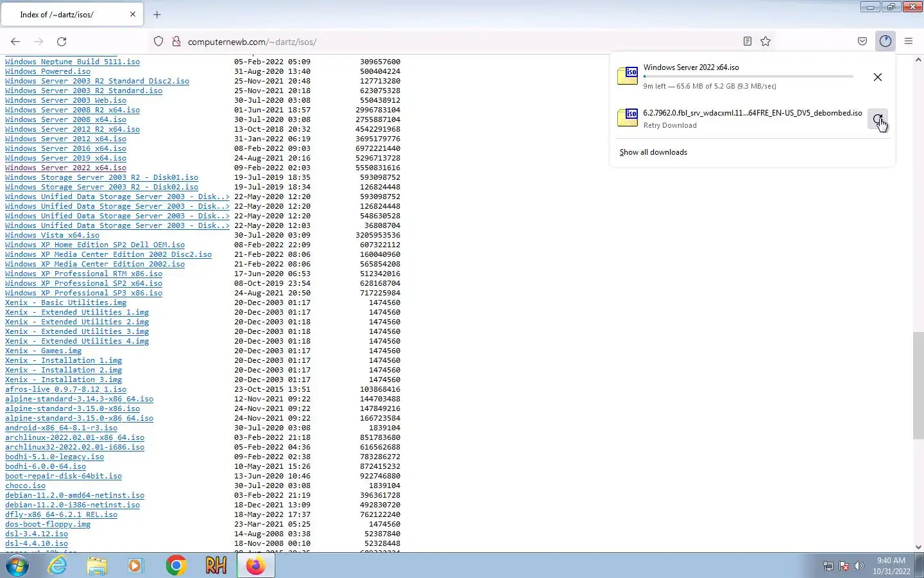924x578 pixels.
Task: Select the Index of /~dartz/isos/ tab
Action: [71, 14]
